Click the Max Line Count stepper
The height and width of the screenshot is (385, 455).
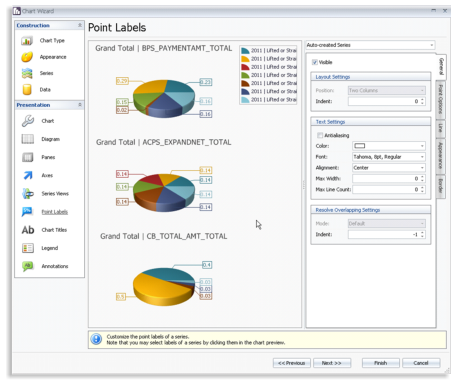click(x=422, y=189)
